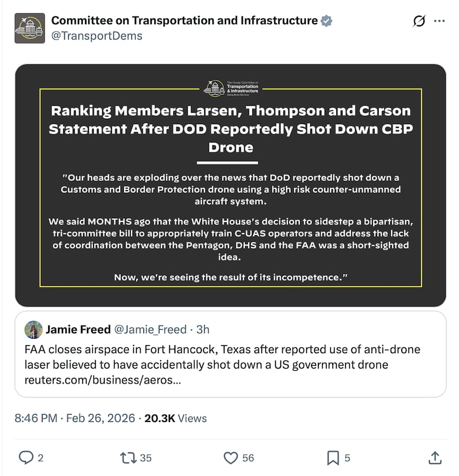Open the @Jamie_Freed handle link

tap(151, 330)
